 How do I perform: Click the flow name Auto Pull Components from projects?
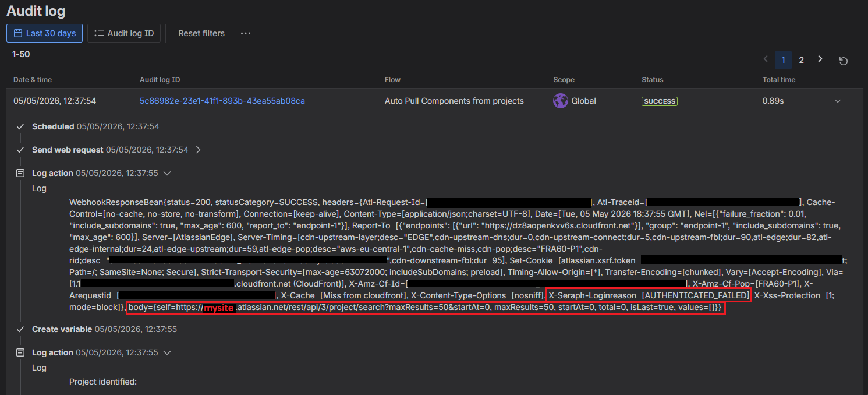(x=454, y=101)
